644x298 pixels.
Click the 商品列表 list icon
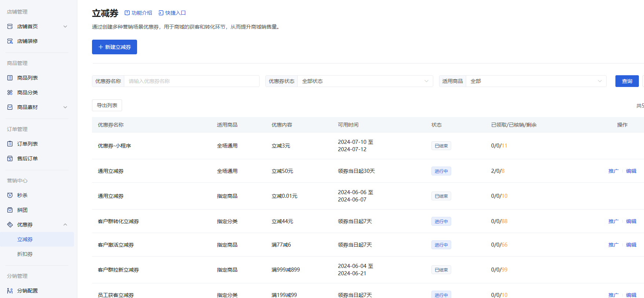(x=10, y=78)
